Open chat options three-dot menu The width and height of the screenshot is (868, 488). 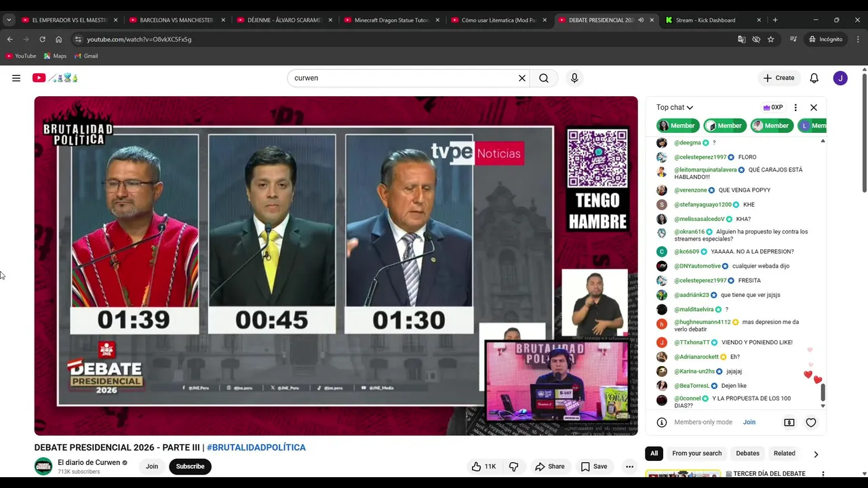click(795, 107)
